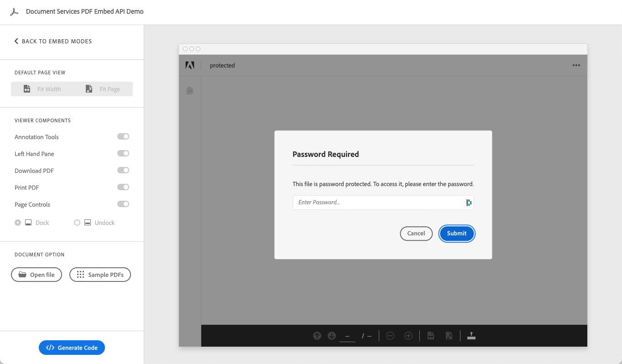Click the fit width icon in the bottom toolbar

tap(430, 336)
